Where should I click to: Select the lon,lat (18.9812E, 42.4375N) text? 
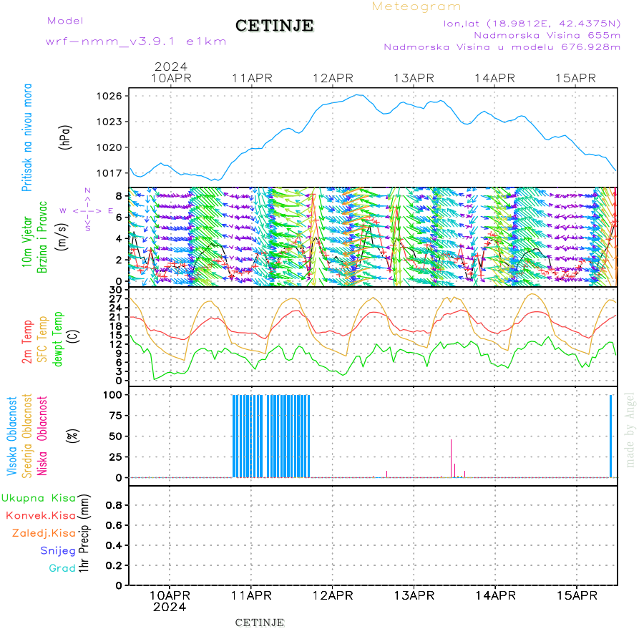pos(532,24)
